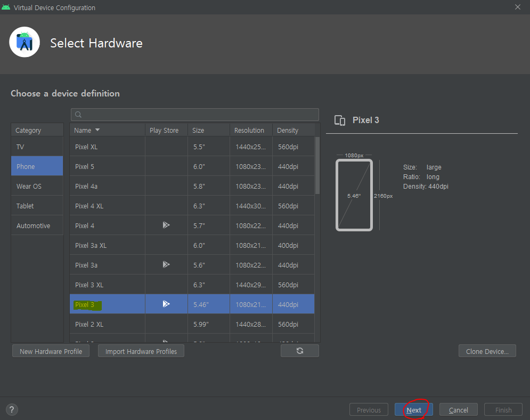Select the Wear OS category
The width and height of the screenshot is (530, 420).
tap(37, 186)
